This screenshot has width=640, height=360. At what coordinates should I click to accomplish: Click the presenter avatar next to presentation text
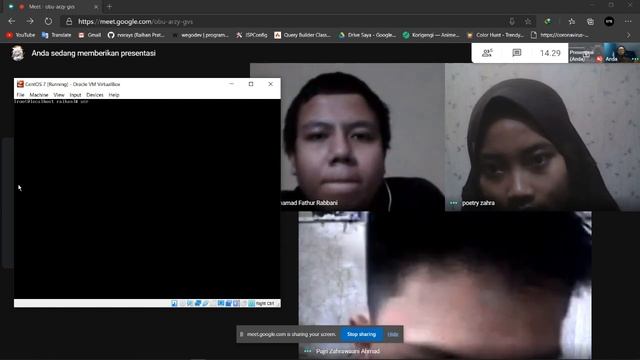tap(18, 53)
